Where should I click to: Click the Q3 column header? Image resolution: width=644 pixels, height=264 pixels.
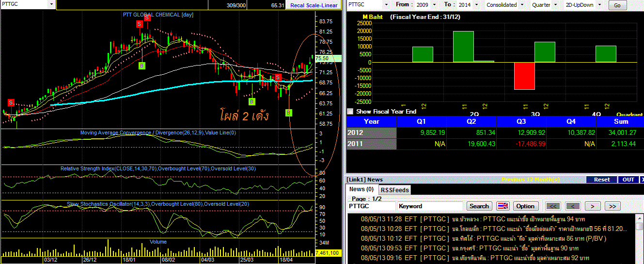click(x=521, y=121)
